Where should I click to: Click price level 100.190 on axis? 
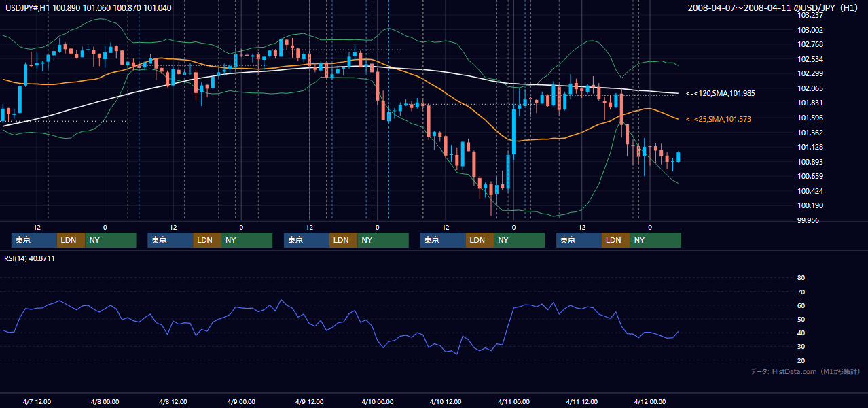point(810,205)
